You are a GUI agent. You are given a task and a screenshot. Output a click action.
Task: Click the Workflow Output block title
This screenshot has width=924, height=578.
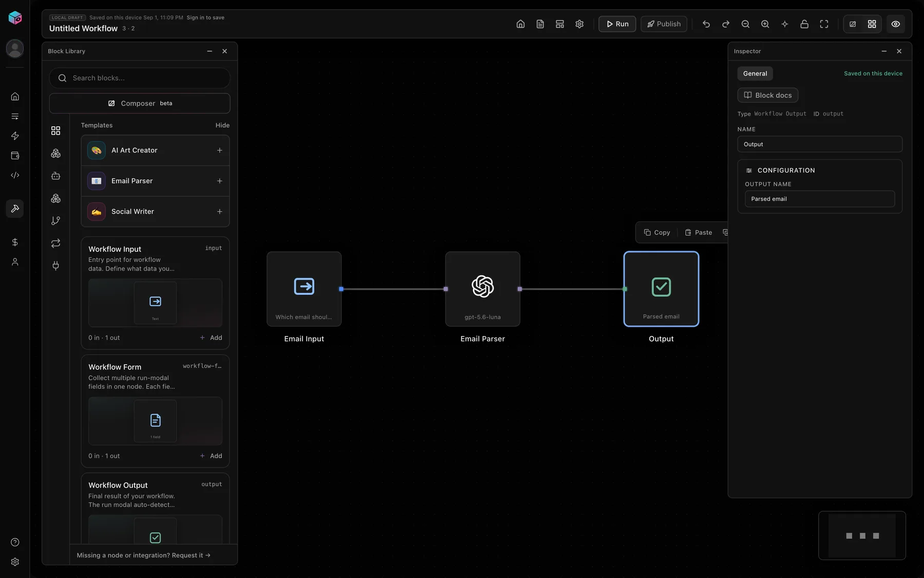click(x=118, y=486)
